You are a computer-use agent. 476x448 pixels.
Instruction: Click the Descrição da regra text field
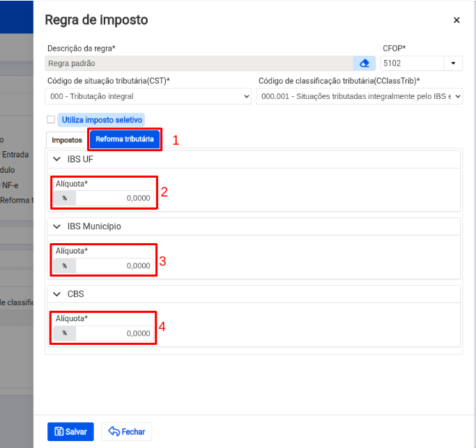199,63
